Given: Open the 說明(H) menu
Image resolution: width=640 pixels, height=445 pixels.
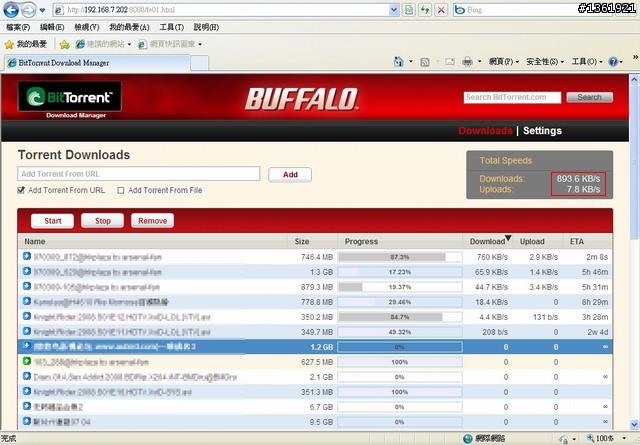Looking at the screenshot, I should [x=206, y=27].
